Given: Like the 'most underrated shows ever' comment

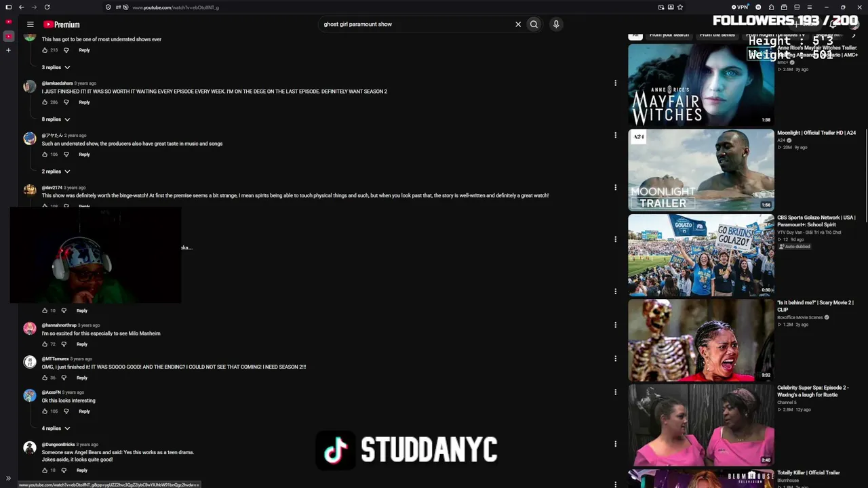Looking at the screenshot, I should coord(45,50).
